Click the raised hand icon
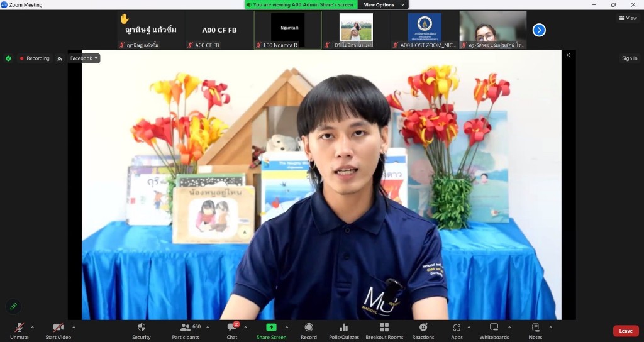Viewport: 644px width, 342px height. pos(125,19)
